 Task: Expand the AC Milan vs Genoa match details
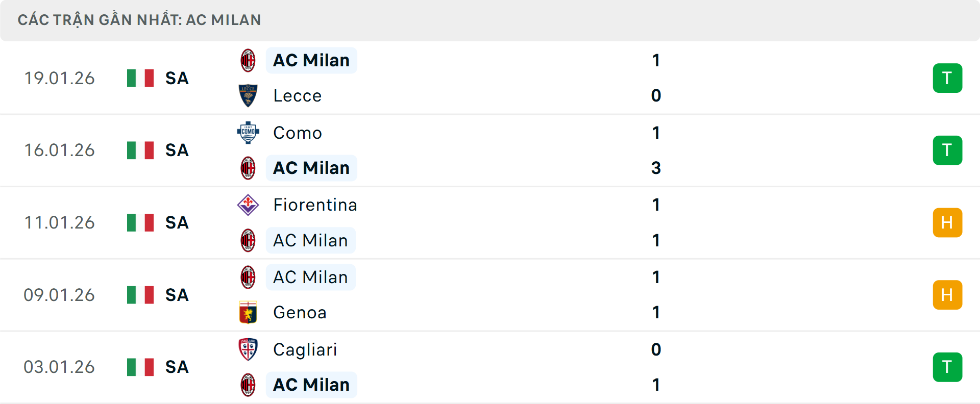[x=510, y=295]
